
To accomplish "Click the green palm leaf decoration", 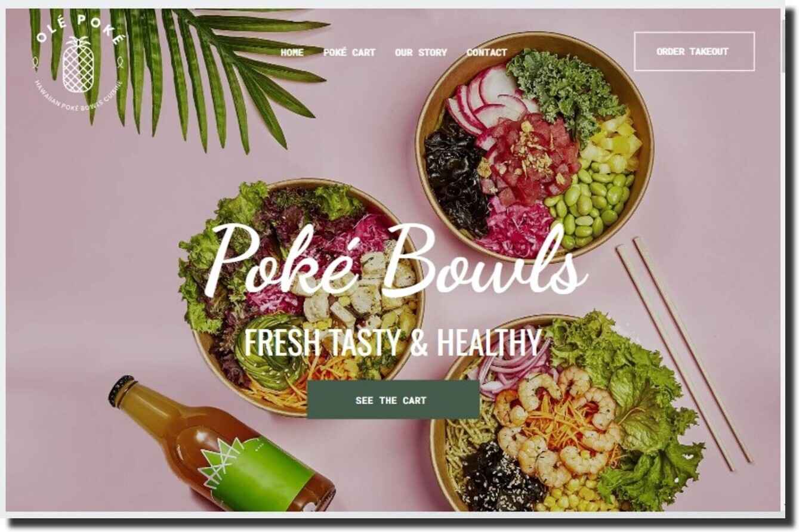I will tap(179, 72).
